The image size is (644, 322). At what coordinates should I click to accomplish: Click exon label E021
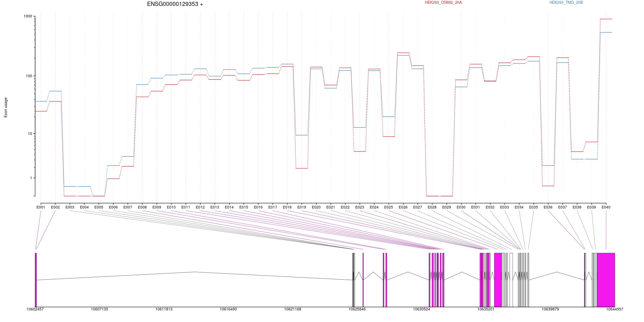(x=331, y=207)
